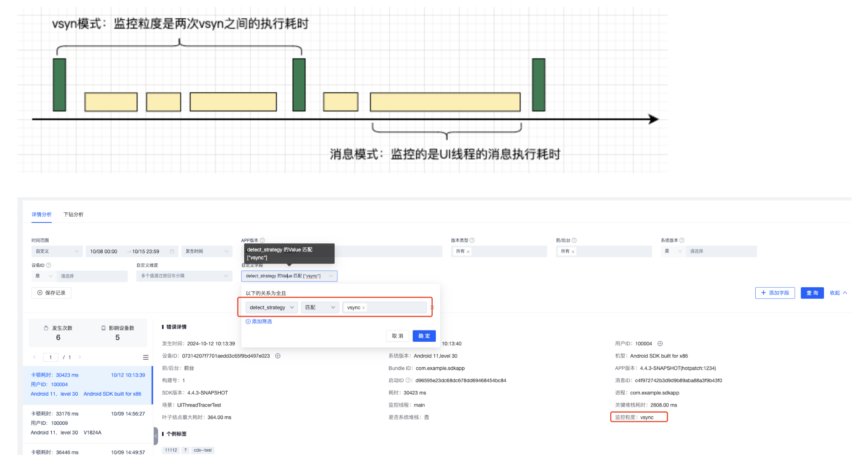
Task: Open the 详情分析 tab
Action: pyautogui.click(x=41, y=214)
